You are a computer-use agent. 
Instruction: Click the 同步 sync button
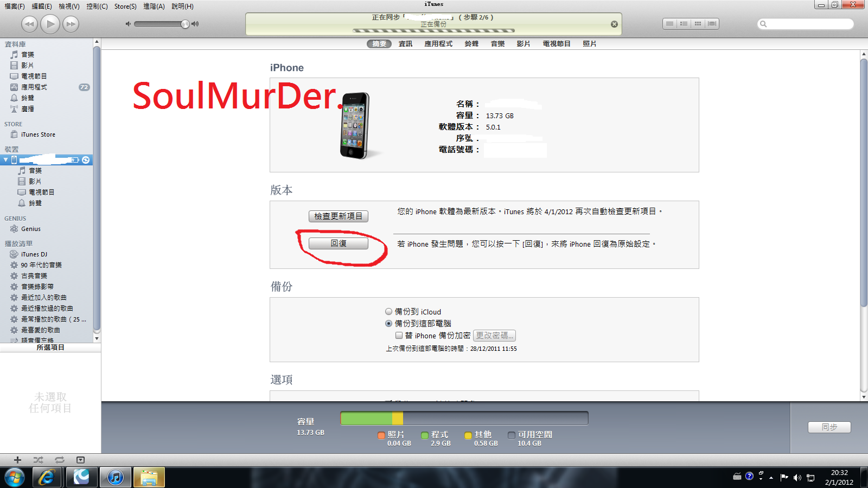pos(829,427)
